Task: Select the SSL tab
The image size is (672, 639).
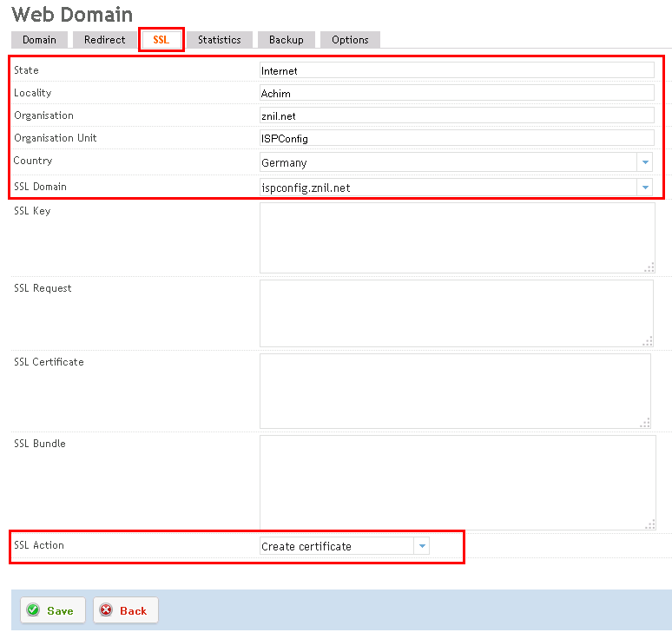Action: click(161, 40)
